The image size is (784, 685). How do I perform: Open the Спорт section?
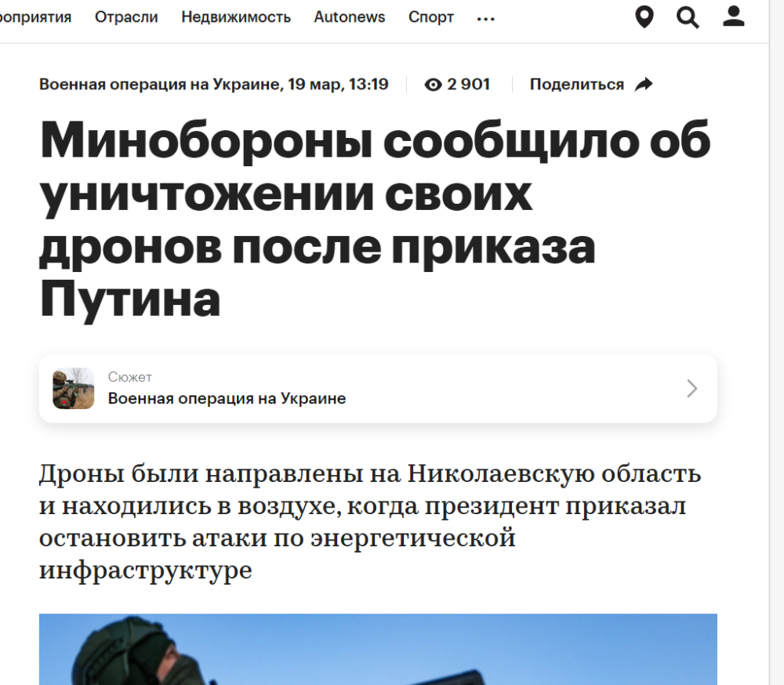pos(431,17)
